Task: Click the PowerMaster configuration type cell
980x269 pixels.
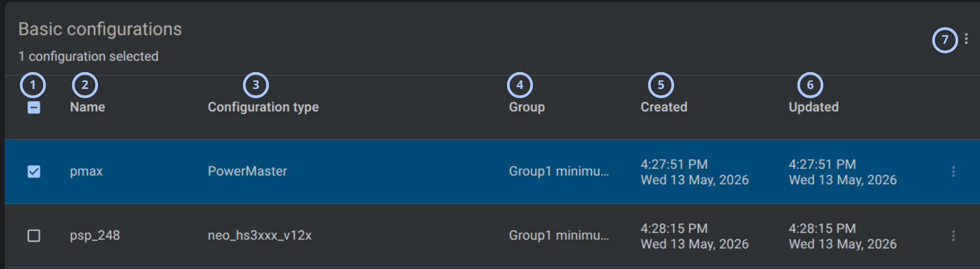Action: [x=248, y=171]
